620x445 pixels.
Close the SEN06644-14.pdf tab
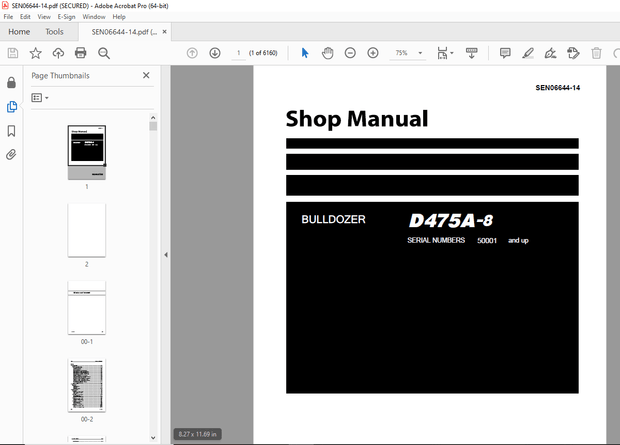point(164,32)
